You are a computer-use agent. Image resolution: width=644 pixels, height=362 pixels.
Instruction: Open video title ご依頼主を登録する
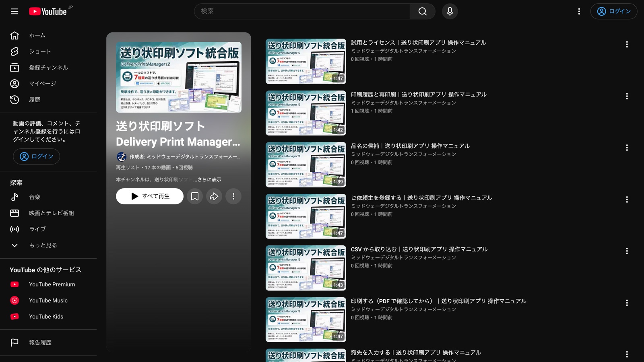(x=422, y=198)
